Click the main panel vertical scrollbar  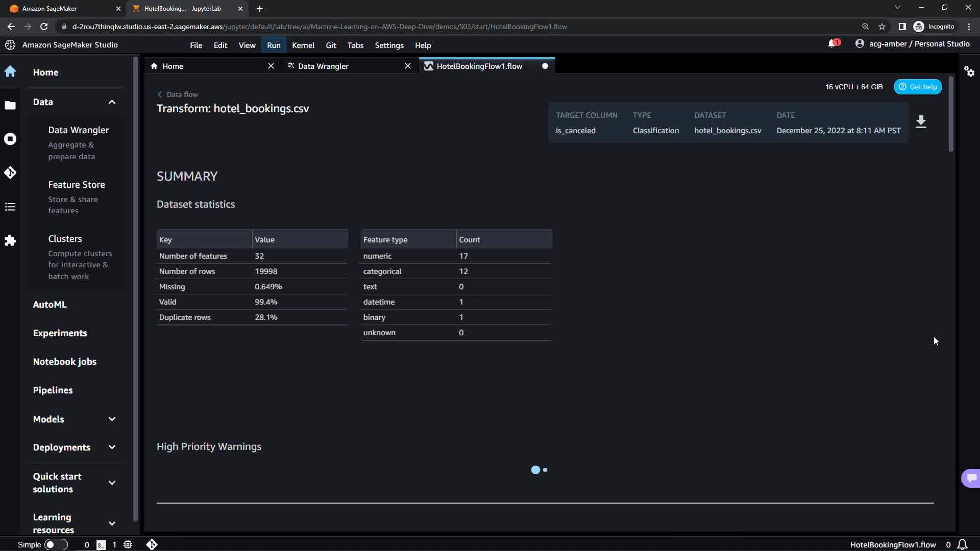coord(950,115)
